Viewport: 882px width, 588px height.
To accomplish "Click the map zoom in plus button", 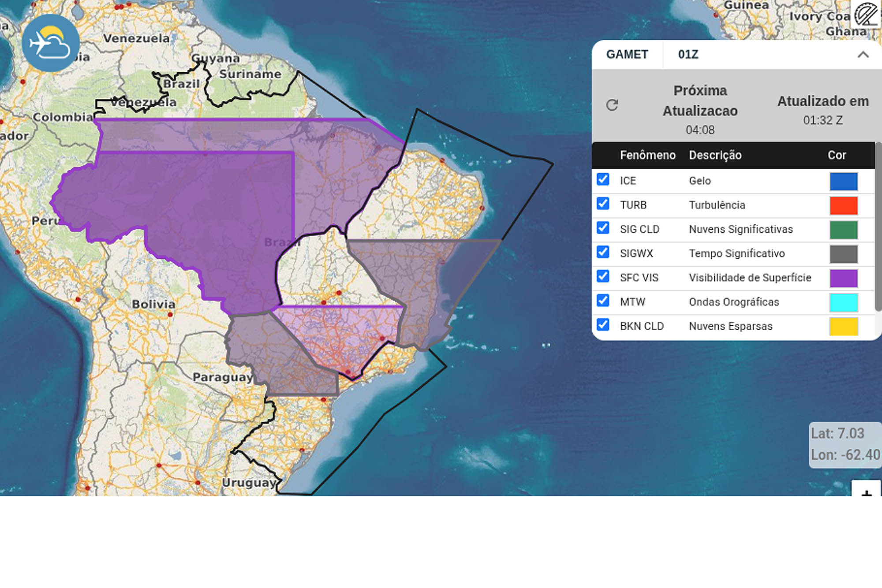I will tap(866, 491).
